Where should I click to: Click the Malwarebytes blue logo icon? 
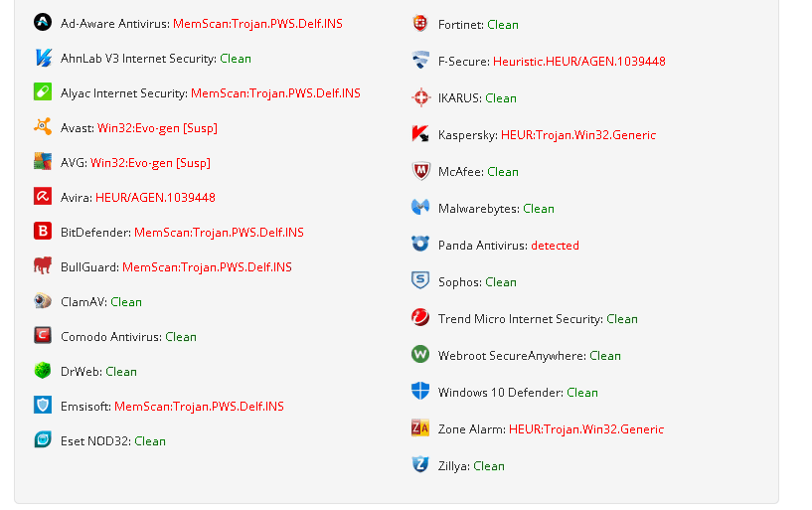tap(420, 207)
